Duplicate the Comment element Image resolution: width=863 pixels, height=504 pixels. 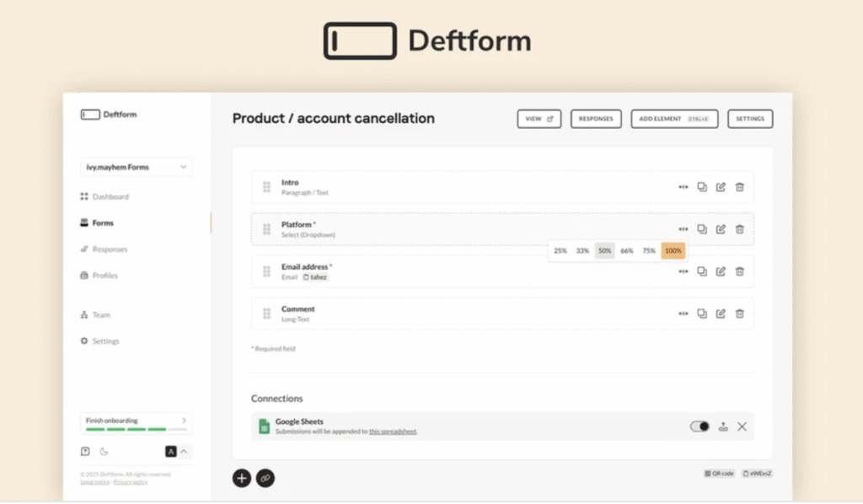point(702,314)
